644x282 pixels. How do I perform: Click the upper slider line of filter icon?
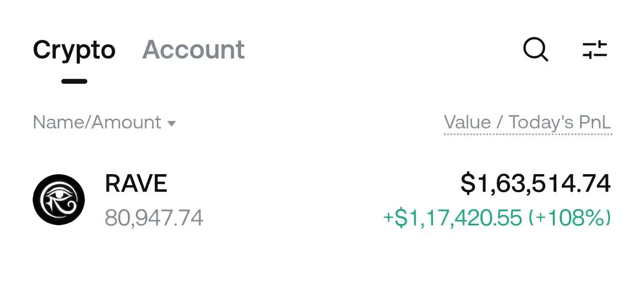coord(595,44)
